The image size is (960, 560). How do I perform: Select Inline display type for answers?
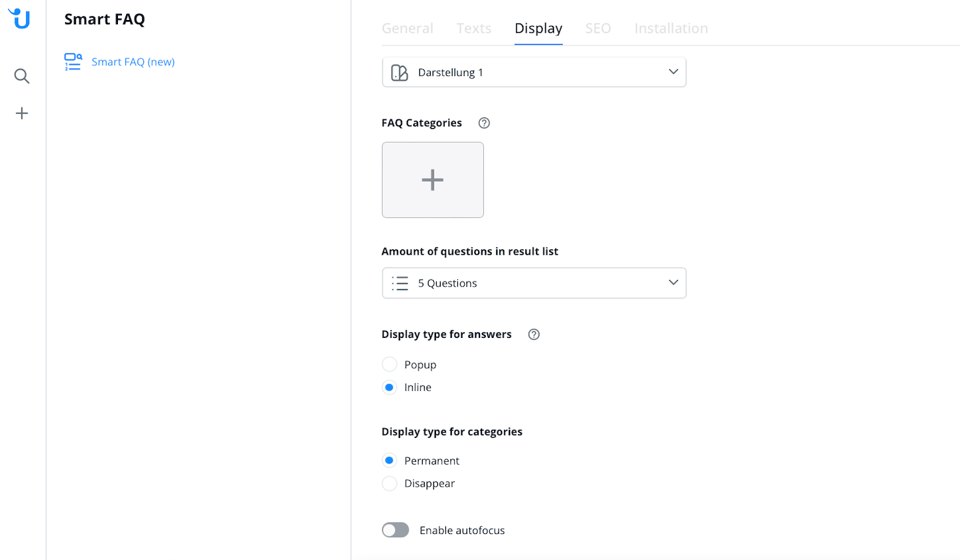(390, 387)
